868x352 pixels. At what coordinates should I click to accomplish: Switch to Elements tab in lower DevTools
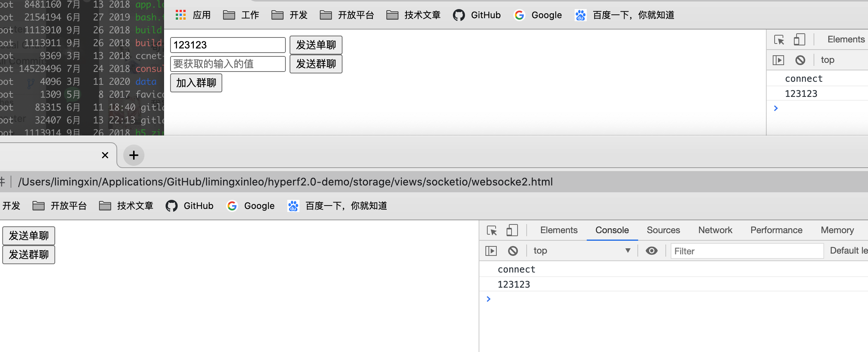(559, 230)
